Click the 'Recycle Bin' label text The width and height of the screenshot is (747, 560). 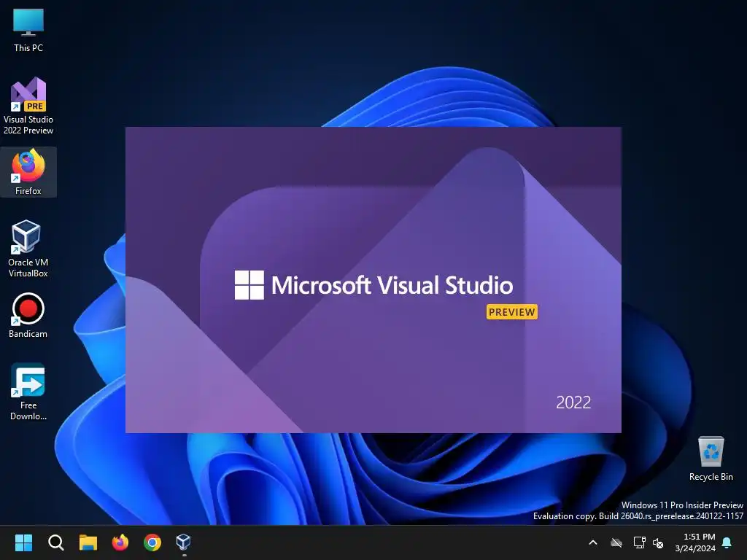point(711,477)
